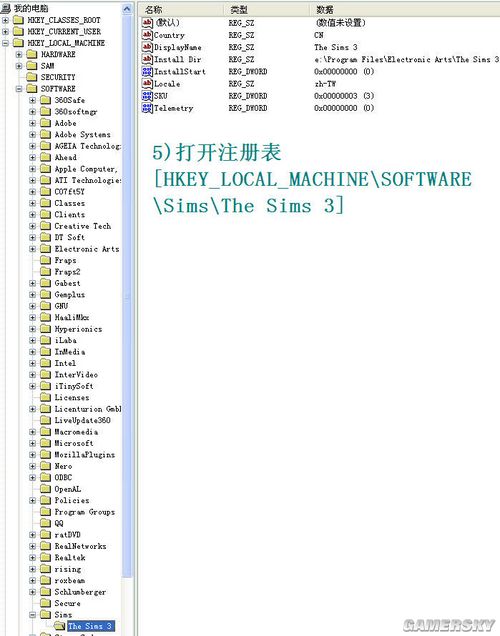The height and width of the screenshot is (636, 500).
Task: Click the DisplayName string value icon
Action: tap(147, 47)
